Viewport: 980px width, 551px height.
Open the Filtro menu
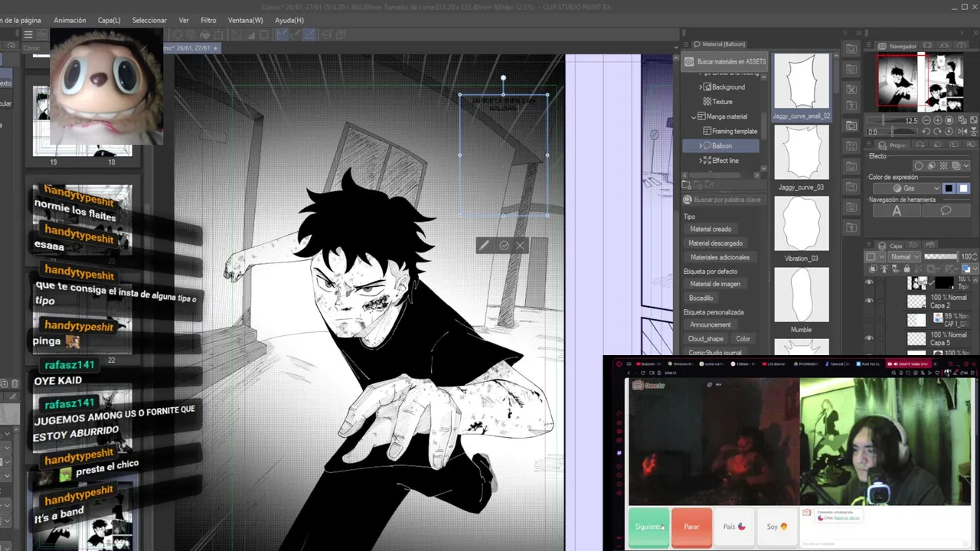coord(208,20)
